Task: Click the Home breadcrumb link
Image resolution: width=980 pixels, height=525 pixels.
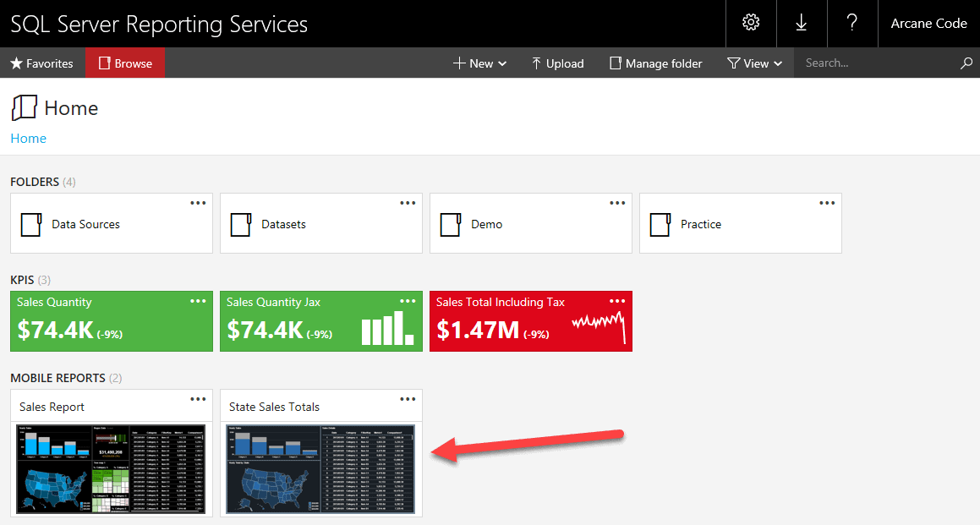Action: [28, 138]
